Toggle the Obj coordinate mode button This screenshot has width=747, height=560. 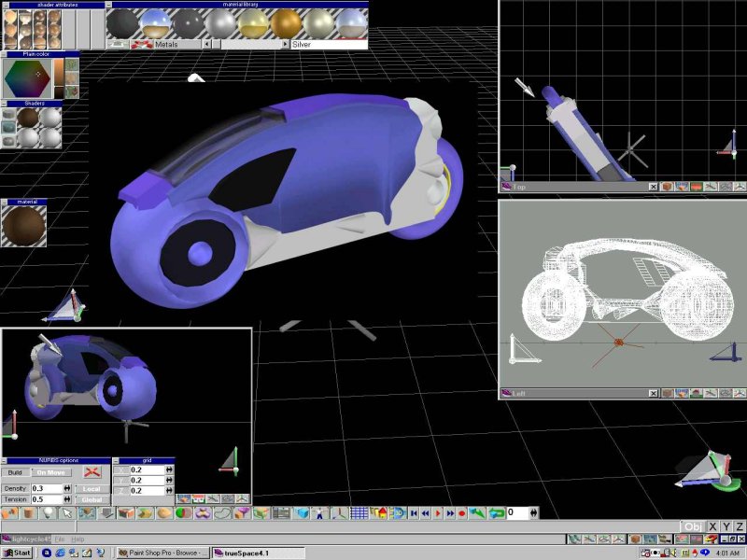pyautogui.click(x=693, y=526)
